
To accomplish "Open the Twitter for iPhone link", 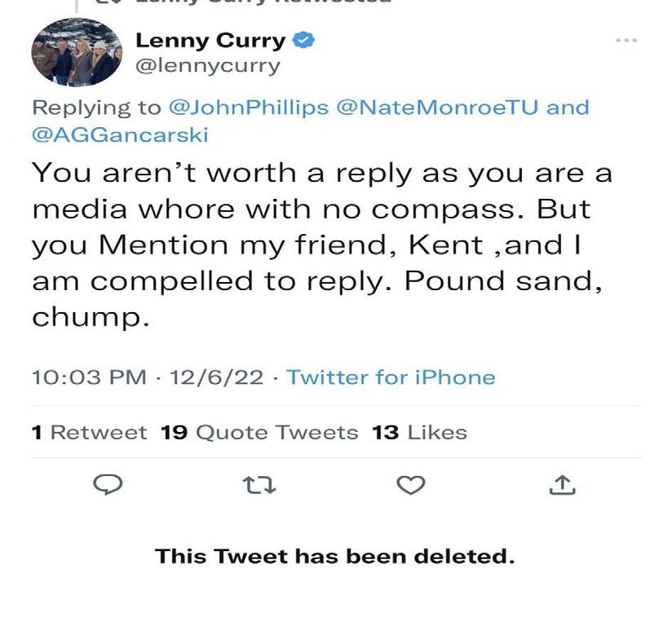I will (x=391, y=377).
